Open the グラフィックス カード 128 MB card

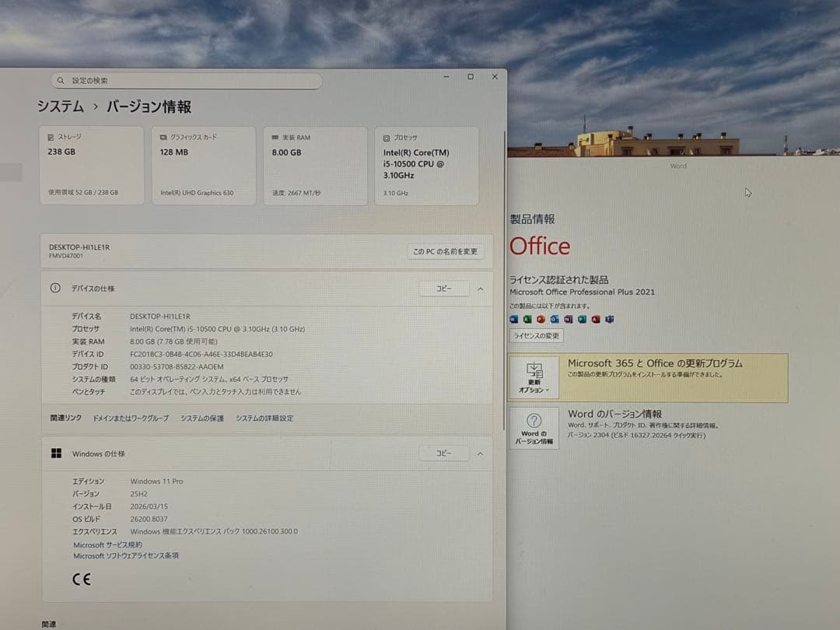click(x=204, y=166)
